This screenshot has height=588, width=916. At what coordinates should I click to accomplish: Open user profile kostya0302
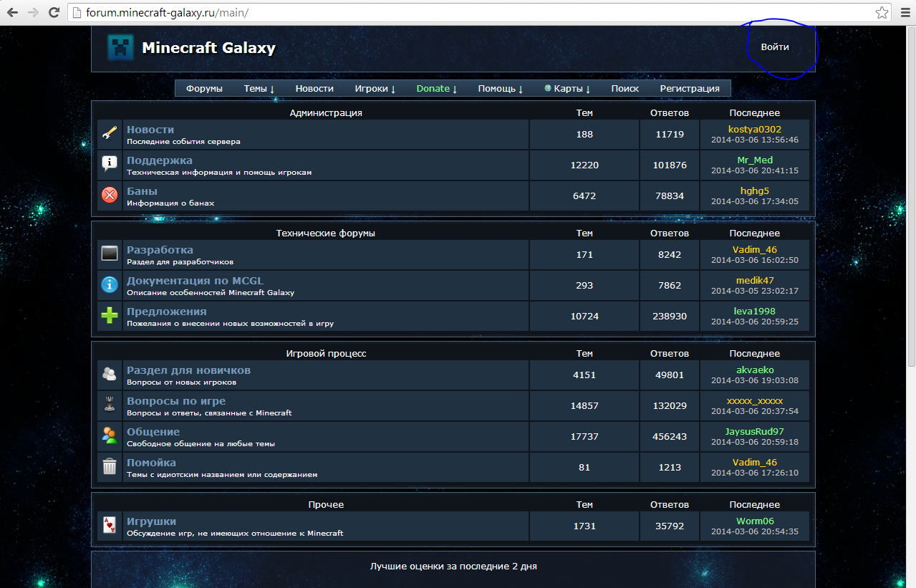coord(755,130)
